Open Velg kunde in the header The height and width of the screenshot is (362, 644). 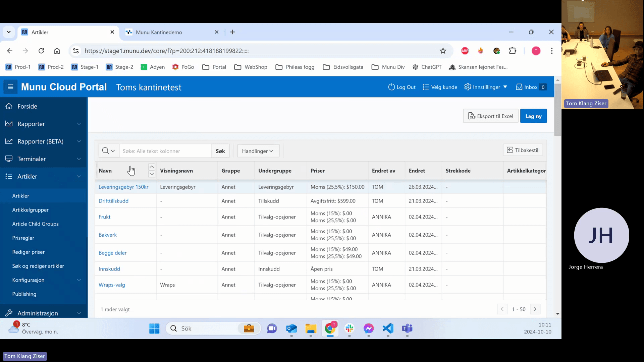(440, 87)
